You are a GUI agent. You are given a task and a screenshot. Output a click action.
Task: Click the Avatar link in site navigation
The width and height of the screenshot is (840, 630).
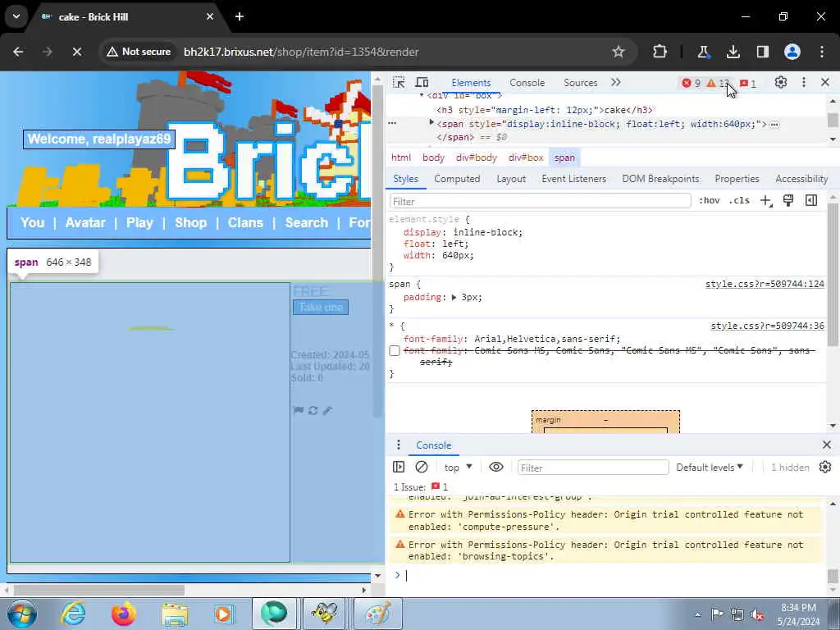(85, 223)
